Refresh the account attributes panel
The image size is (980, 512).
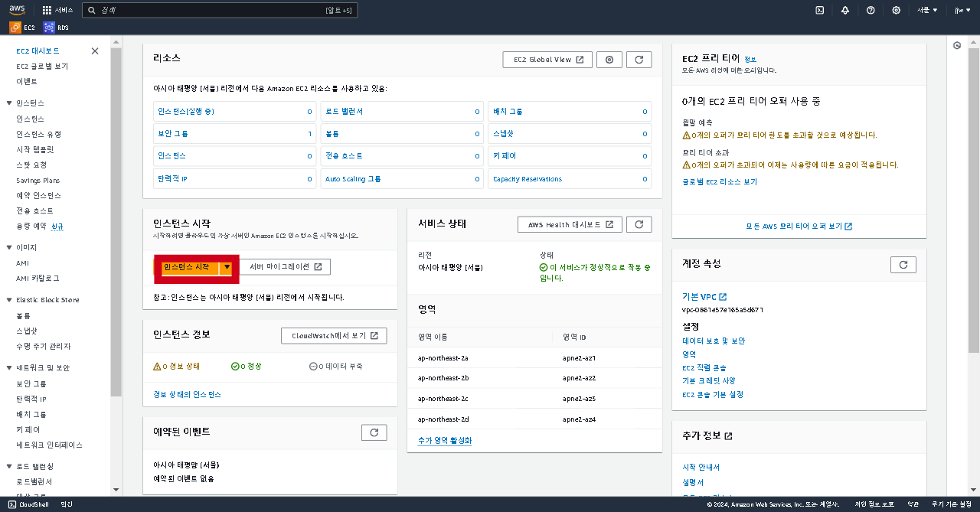[903, 265]
